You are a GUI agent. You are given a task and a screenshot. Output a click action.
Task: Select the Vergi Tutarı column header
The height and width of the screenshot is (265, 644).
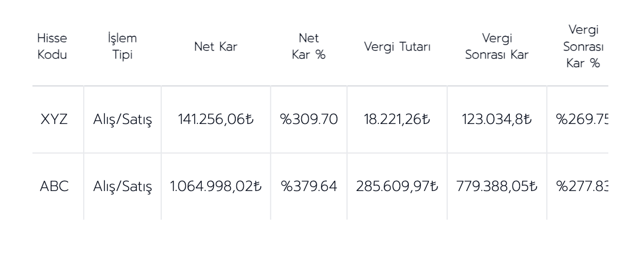397,46
